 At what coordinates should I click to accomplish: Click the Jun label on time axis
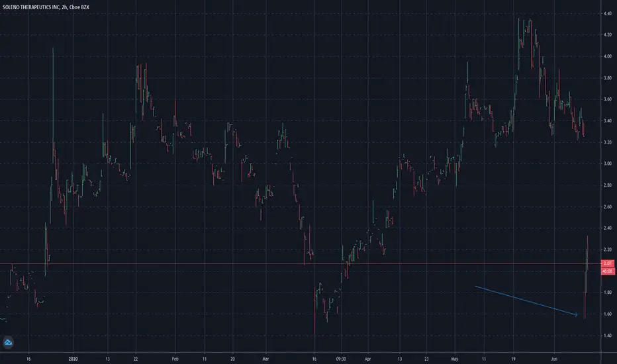click(554, 359)
